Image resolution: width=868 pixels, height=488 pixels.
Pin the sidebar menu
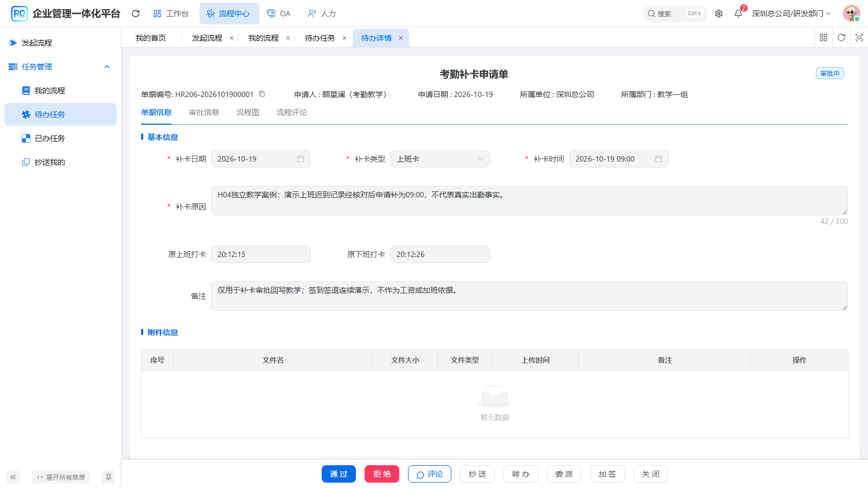pos(108,477)
